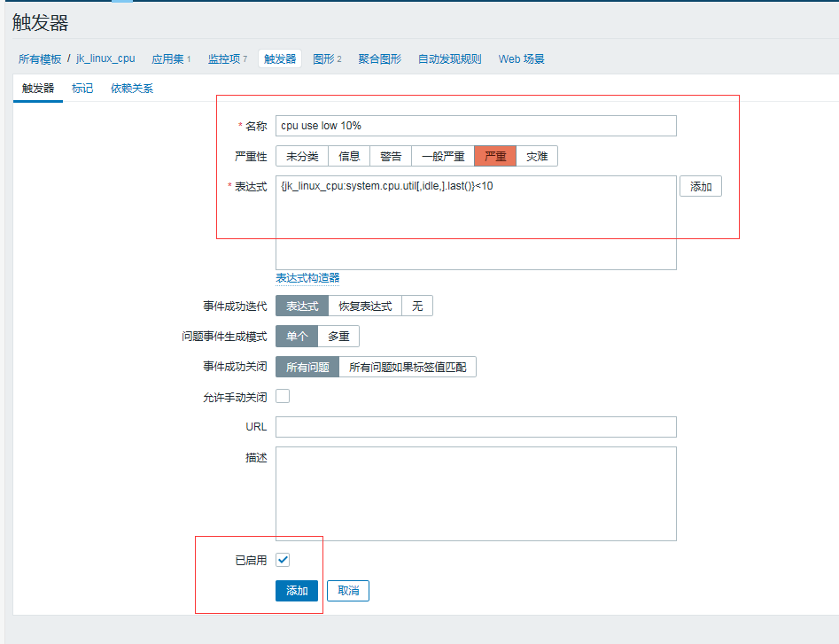This screenshot has height=644, width=839.
Task: Select 所有问题如果标签值匹配 option
Action: [x=408, y=367]
